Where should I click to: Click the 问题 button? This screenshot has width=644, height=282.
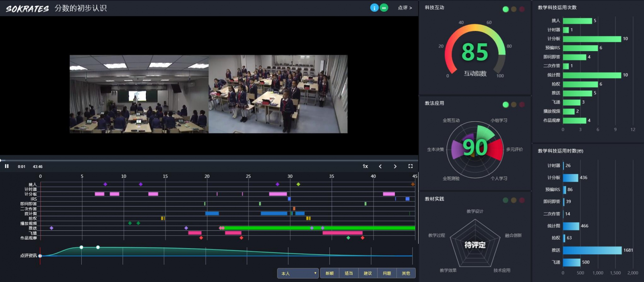point(387,273)
